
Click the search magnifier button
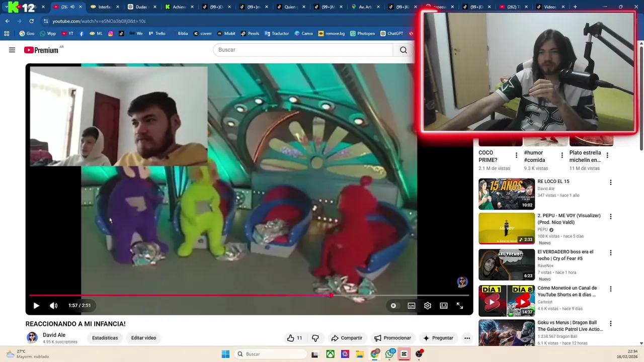(403, 50)
